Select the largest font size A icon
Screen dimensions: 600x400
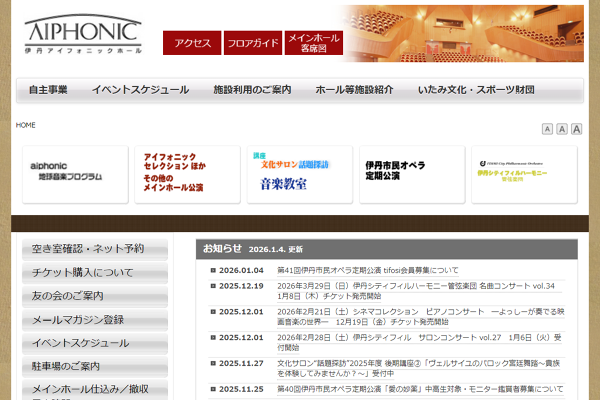point(577,129)
